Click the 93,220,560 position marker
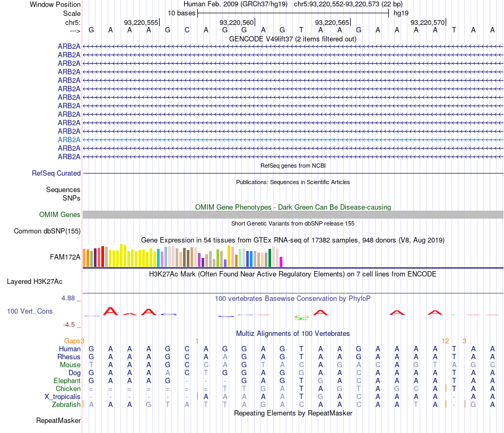The height and width of the screenshot is (433, 504). pyautogui.click(x=237, y=22)
